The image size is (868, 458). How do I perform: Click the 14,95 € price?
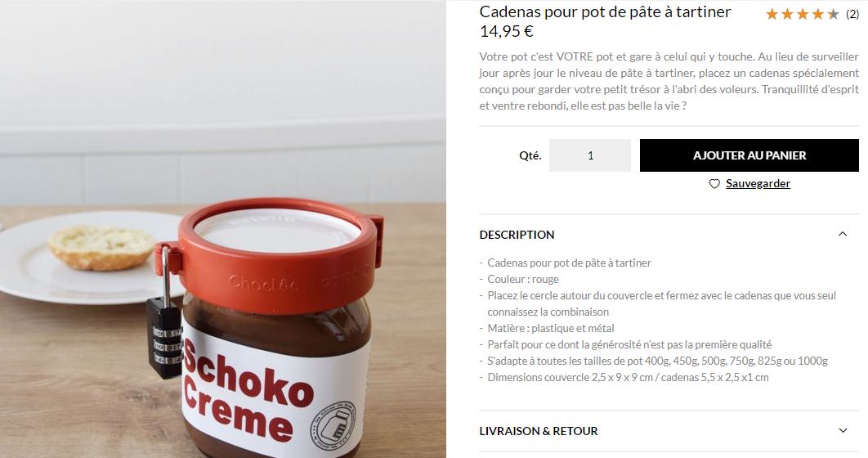[x=507, y=32]
